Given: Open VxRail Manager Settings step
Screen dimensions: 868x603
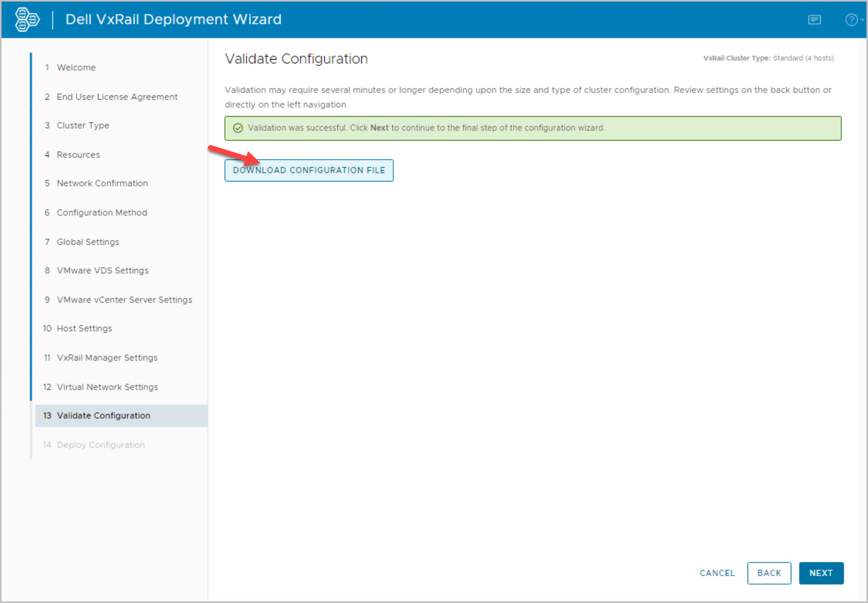Looking at the screenshot, I should click(107, 358).
